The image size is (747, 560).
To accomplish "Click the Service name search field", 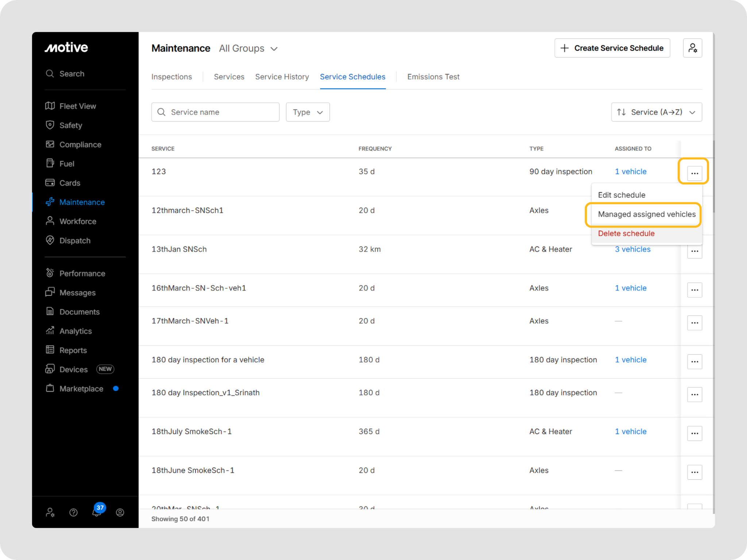I will (219, 112).
